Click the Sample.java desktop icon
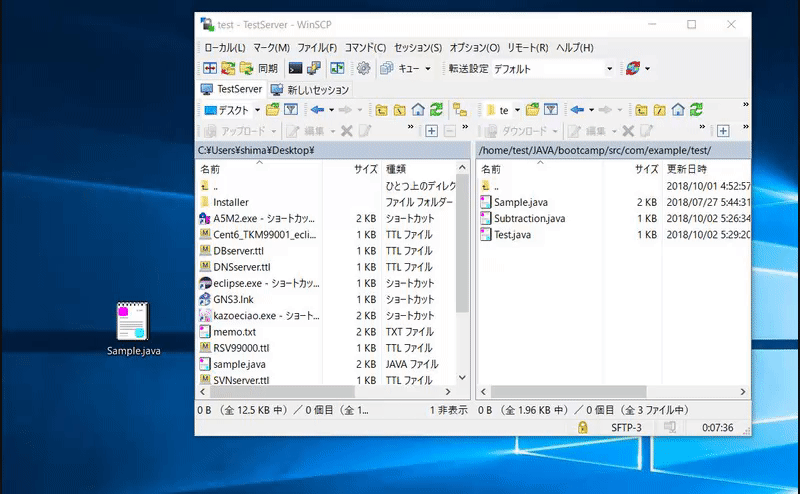Viewport: 800px width, 494px height. 133,329
